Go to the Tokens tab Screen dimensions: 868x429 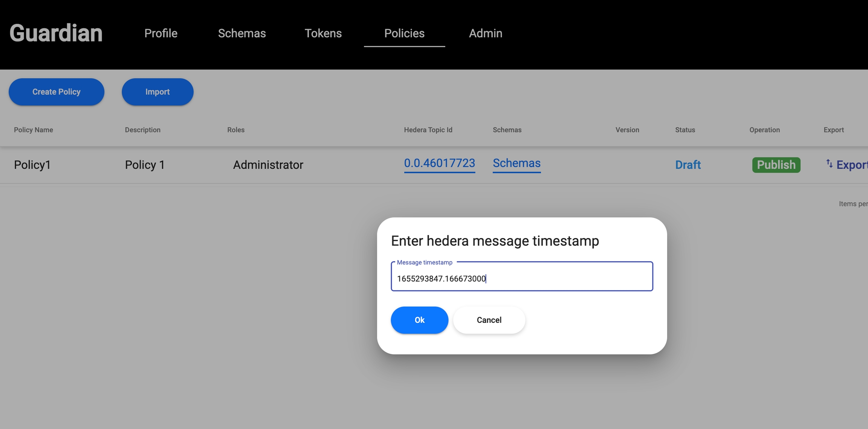[x=323, y=33]
